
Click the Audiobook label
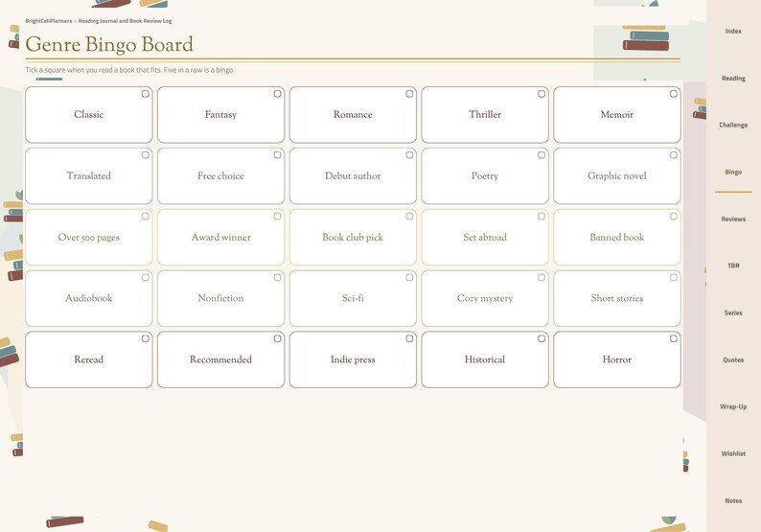89,298
